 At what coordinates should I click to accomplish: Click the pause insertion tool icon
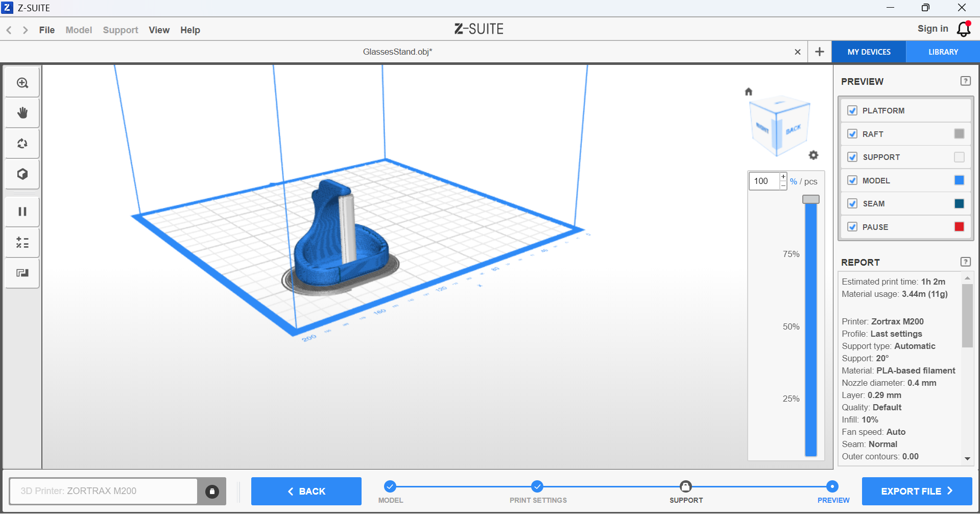point(22,212)
